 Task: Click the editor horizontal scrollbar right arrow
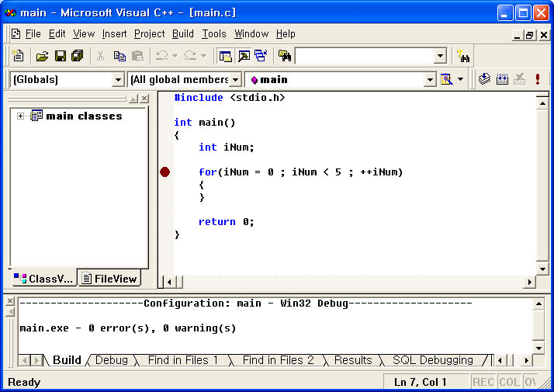pyautogui.click(x=529, y=282)
